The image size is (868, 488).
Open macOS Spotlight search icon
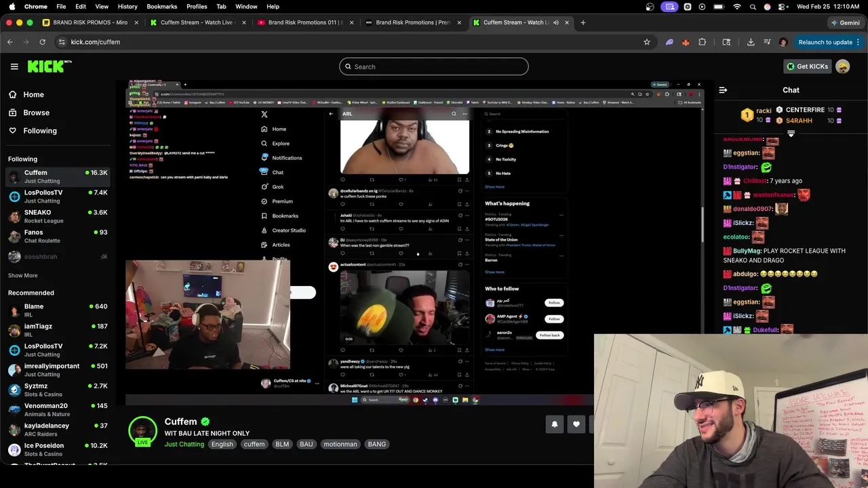click(x=753, y=6)
